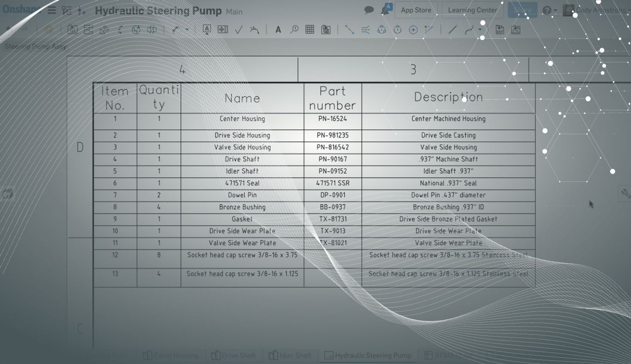Open the Help menu dropdown
Viewport: 631px width, 364px height.
point(549,11)
